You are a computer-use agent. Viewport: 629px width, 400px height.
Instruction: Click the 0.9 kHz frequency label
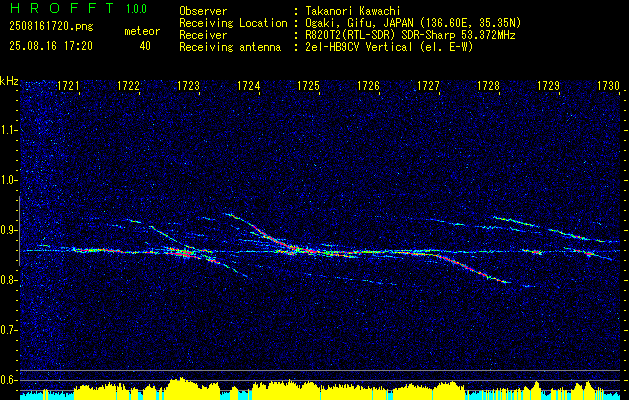point(8,230)
